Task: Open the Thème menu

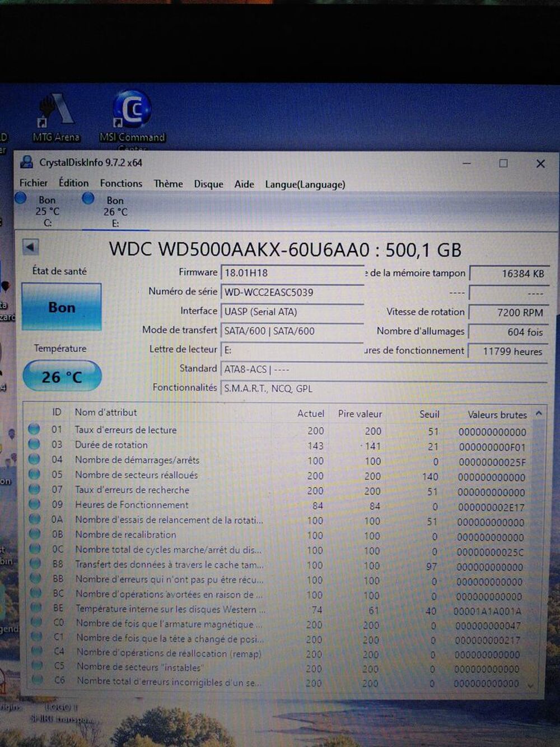Action: (x=168, y=184)
